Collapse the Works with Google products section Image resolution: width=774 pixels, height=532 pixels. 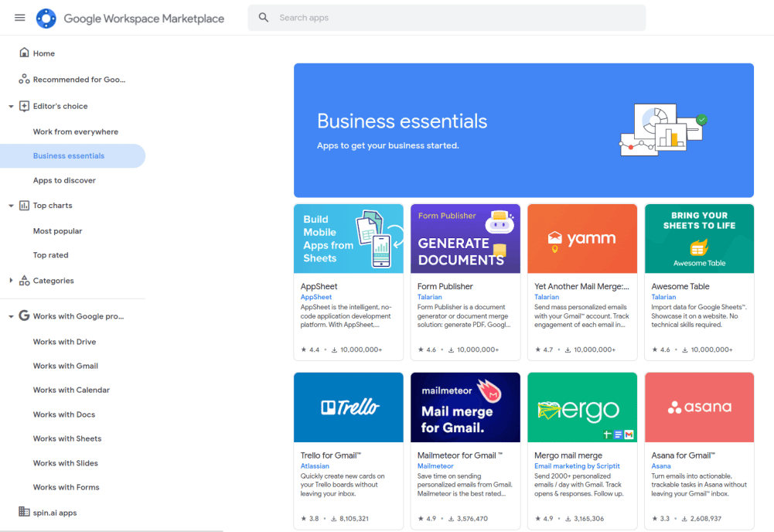(x=11, y=316)
